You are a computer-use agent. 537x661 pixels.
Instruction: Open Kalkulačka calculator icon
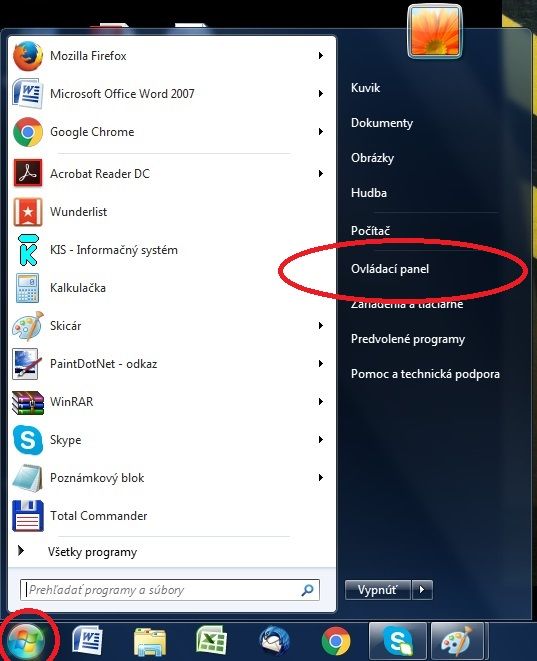28,288
